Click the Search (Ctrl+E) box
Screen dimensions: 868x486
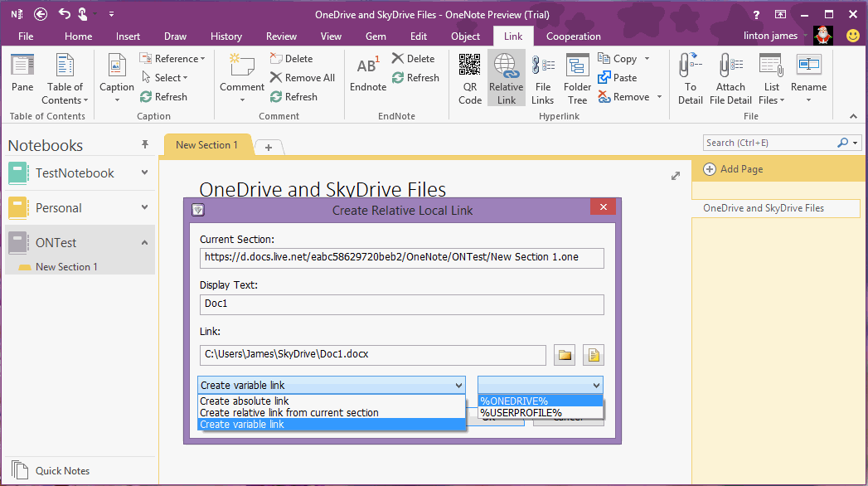pos(770,143)
